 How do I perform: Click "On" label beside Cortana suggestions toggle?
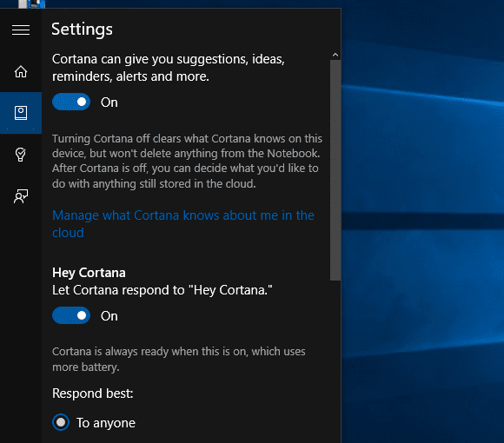109,102
